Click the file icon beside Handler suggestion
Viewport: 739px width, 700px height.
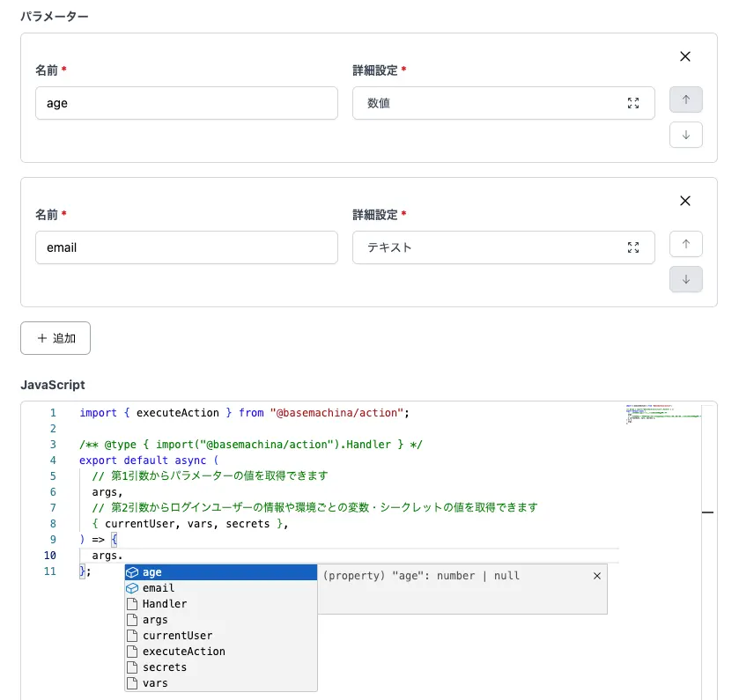tap(132, 604)
